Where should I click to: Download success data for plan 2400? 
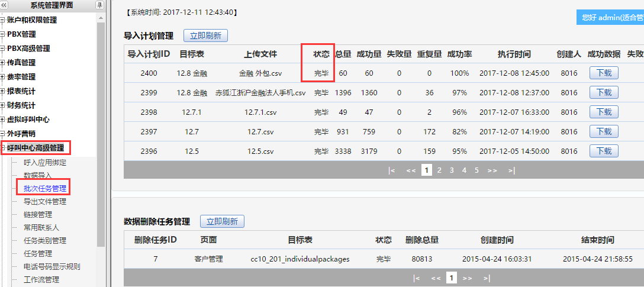(x=604, y=73)
